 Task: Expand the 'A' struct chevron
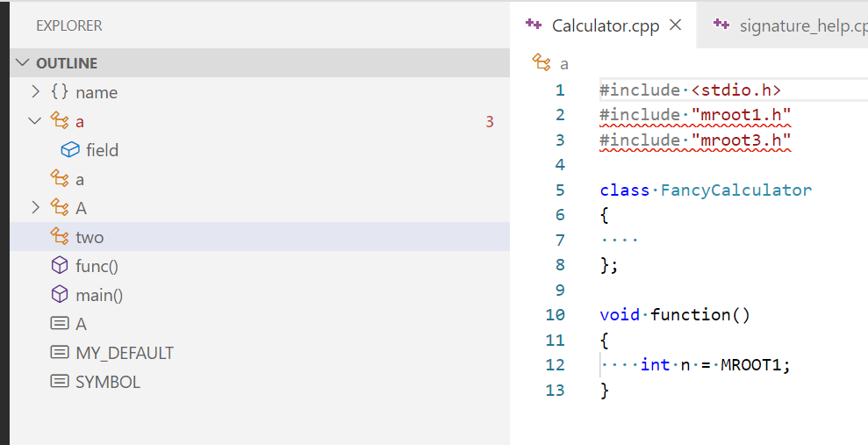pyautogui.click(x=35, y=207)
